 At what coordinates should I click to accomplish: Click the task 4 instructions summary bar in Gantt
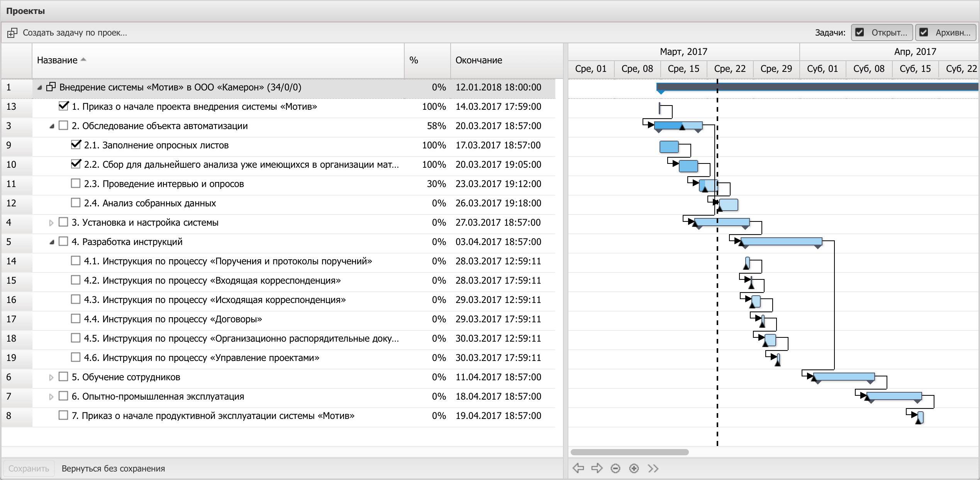[x=781, y=242]
